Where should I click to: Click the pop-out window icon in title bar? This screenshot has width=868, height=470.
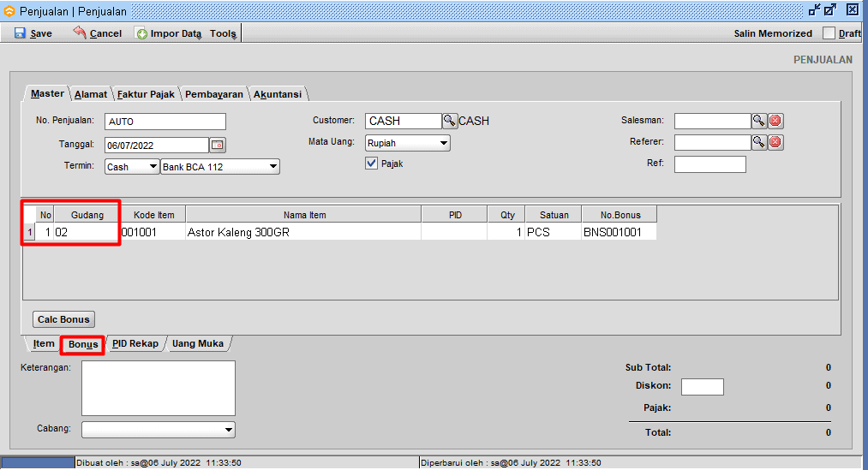(829, 10)
